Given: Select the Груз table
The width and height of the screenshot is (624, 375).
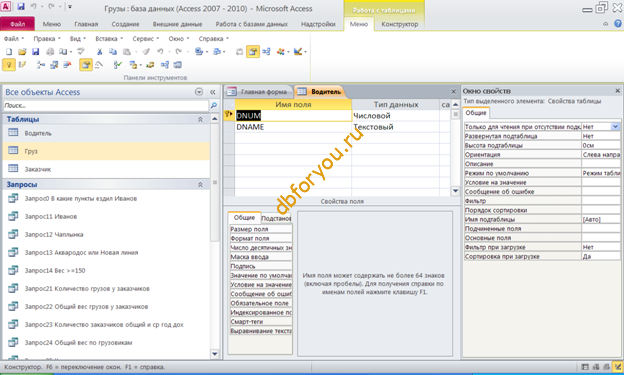Looking at the screenshot, I should click(106, 151).
